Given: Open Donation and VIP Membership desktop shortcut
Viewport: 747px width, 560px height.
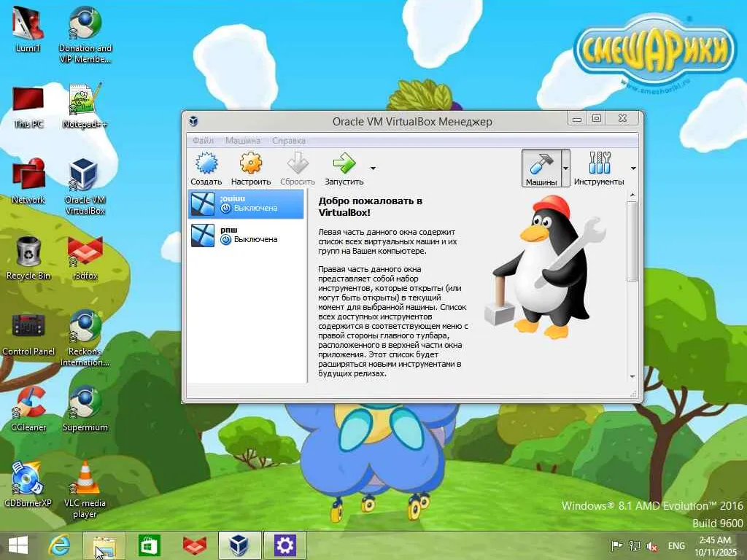Looking at the screenshot, I should click(x=85, y=35).
